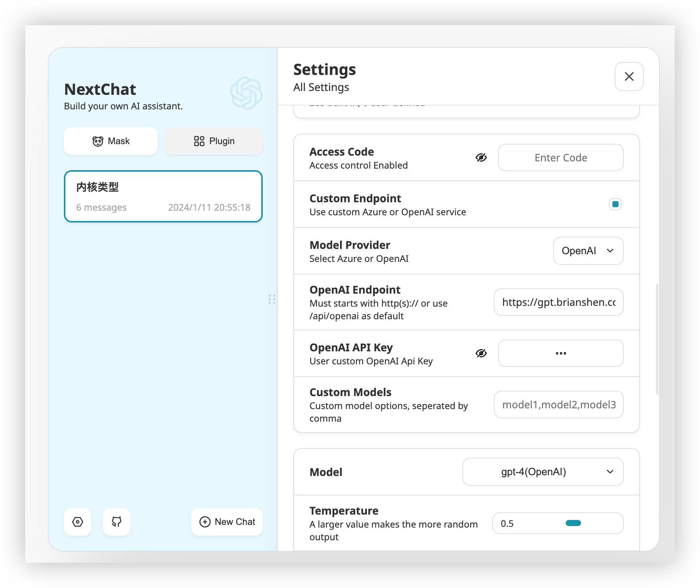Viewport: 700px width, 588px height.
Task: Click the OpenAI Endpoint URL field
Action: pos(558,302)
